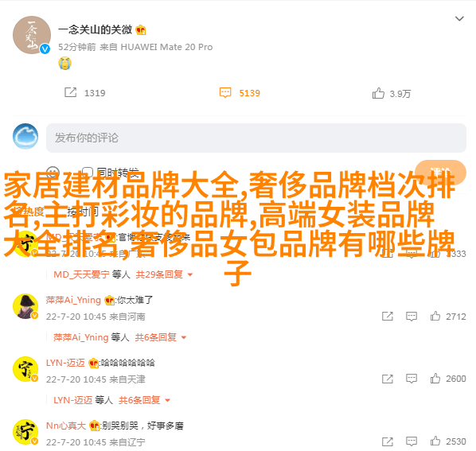476x451 pixels.
Task: Sort comments by 按时间 tab
Action: (x=83, y=212)
